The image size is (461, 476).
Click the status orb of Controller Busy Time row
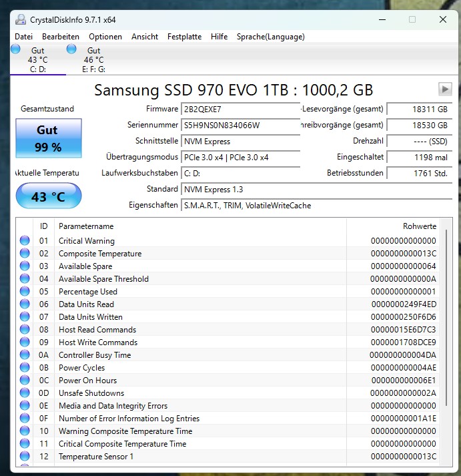point(25,354)
